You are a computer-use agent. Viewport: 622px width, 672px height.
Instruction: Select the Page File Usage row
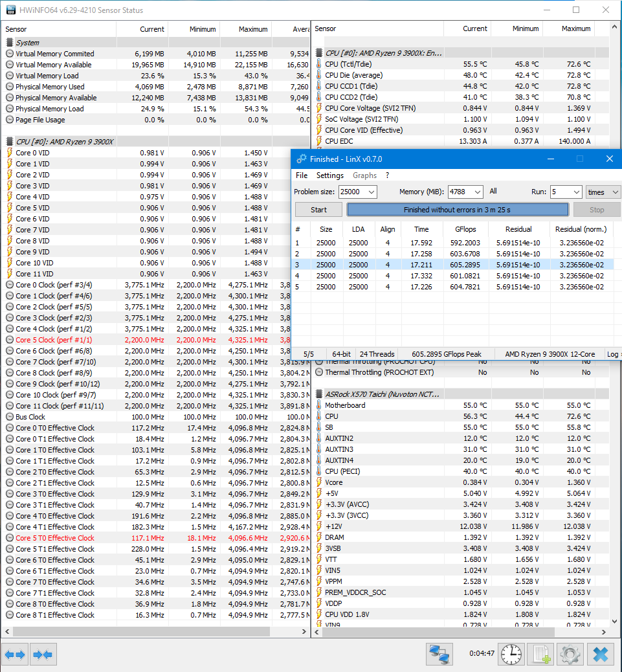pos(157,120)
